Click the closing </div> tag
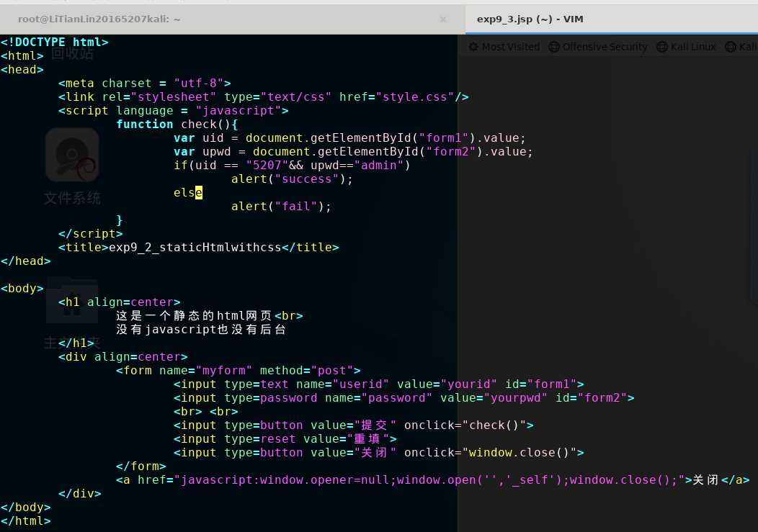The width and height of the screenshot is (758, 532). [x=80, y=493]
